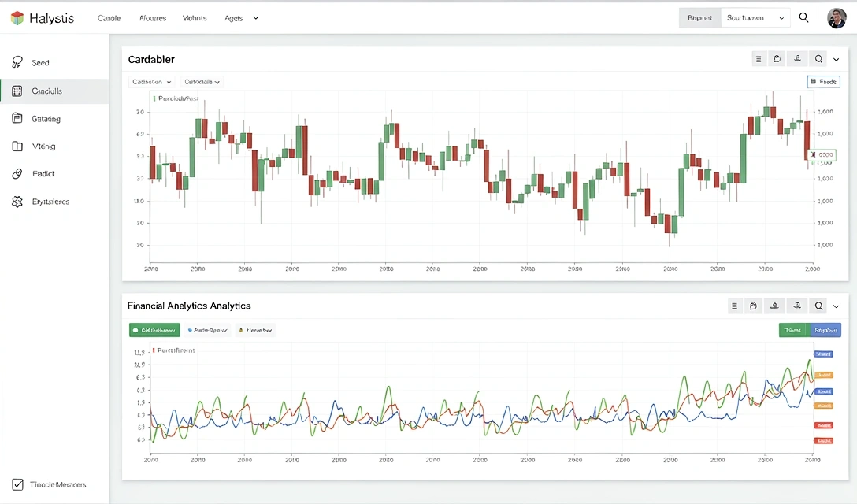The width and height of the screenshot is (857, 504).
Task: Toggle the green series pill in Financial Analytics
Action: coord(154,331)
